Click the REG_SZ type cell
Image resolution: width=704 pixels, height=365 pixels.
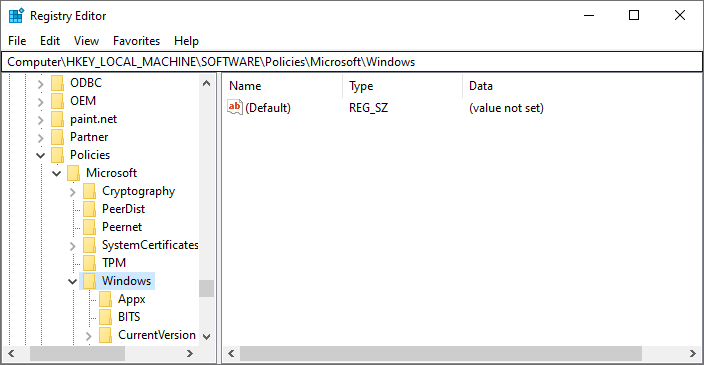pyautogui.click(x=369, y=108)
